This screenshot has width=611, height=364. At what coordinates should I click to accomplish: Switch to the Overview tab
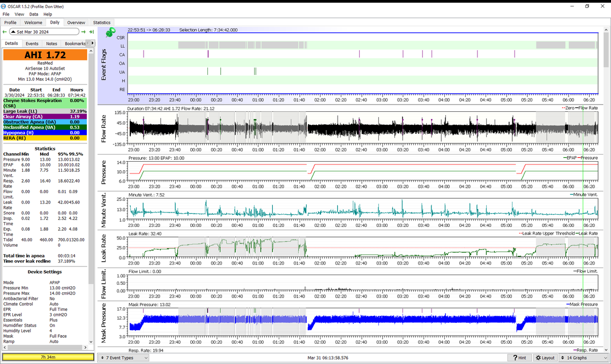[x=76, y=22]
